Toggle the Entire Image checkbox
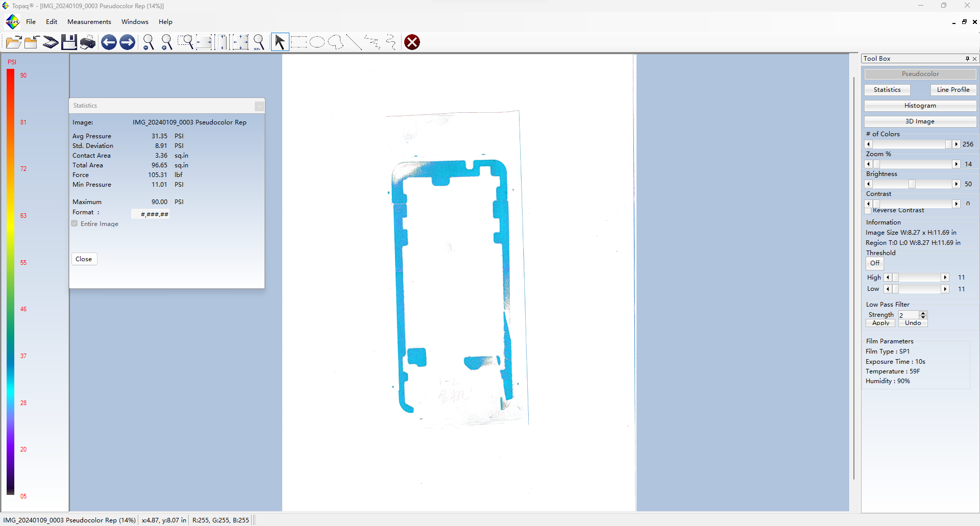This screenshot has height=526, width=980. [75, 223]
